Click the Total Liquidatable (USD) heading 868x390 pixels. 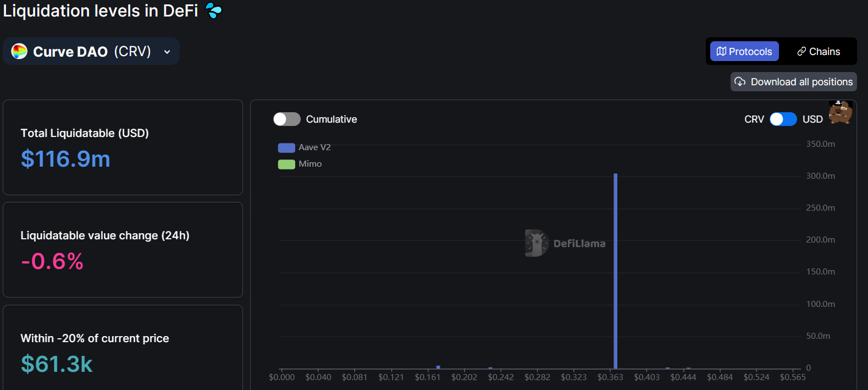(x=85, y=133)
